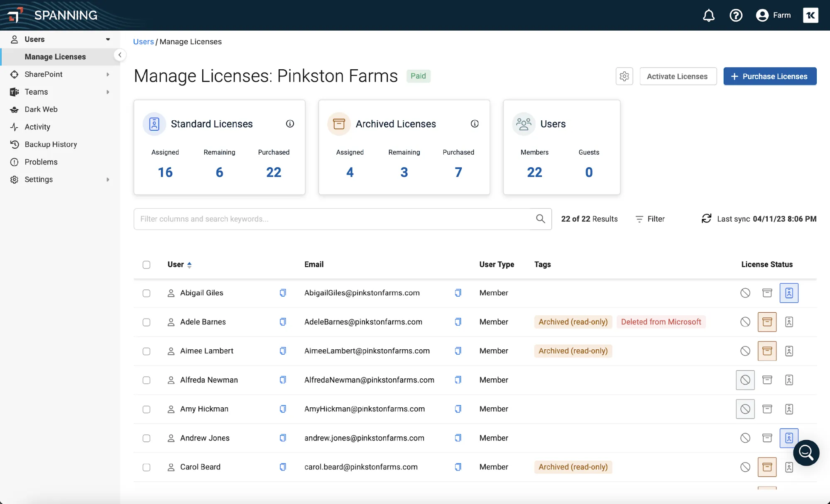Expand the SharePoint sidebar section

click(108, 74)
